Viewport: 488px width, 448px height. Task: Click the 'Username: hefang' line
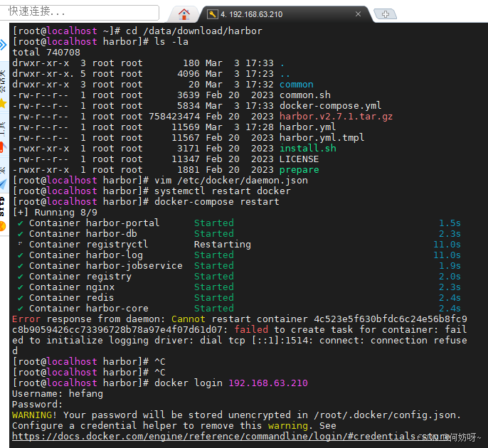58,393
